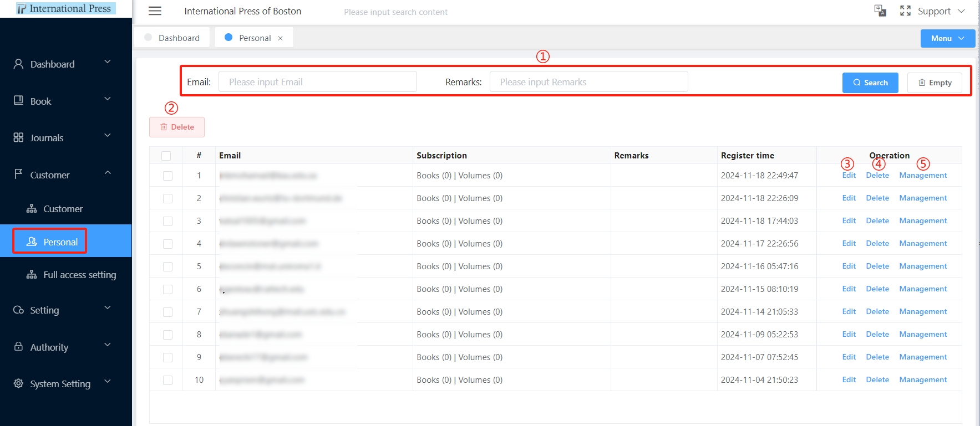Screen dimensions: 980x426
Task: Click Management link in row 3
Action: click(x=923, y=221)
